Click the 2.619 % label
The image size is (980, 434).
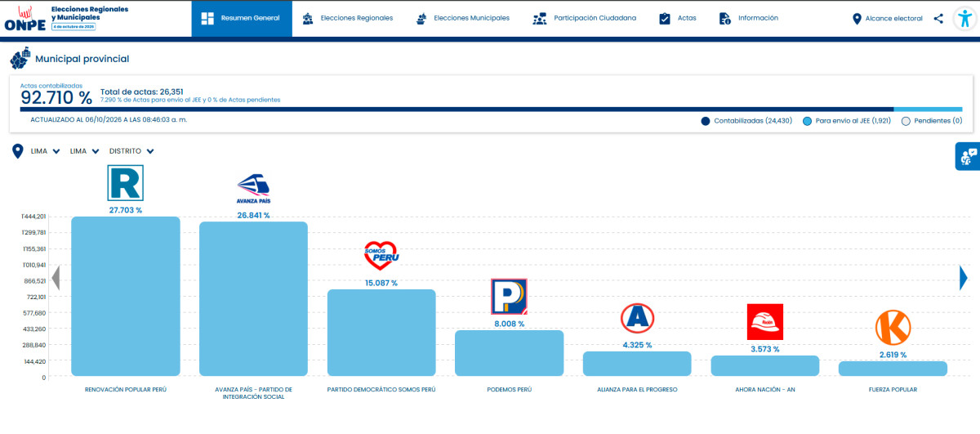tap(893, 355)
